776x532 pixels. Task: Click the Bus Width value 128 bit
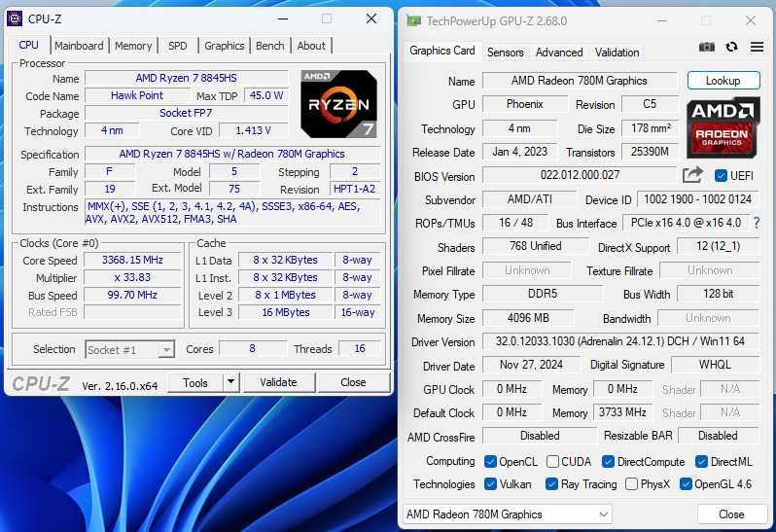(718, 294)
